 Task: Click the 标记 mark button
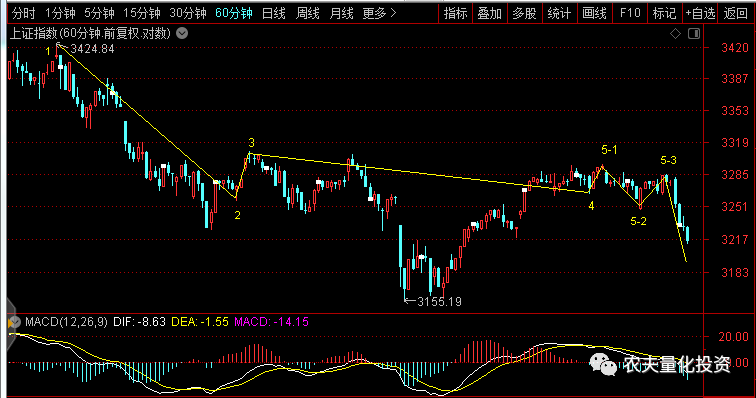[664, 13]
